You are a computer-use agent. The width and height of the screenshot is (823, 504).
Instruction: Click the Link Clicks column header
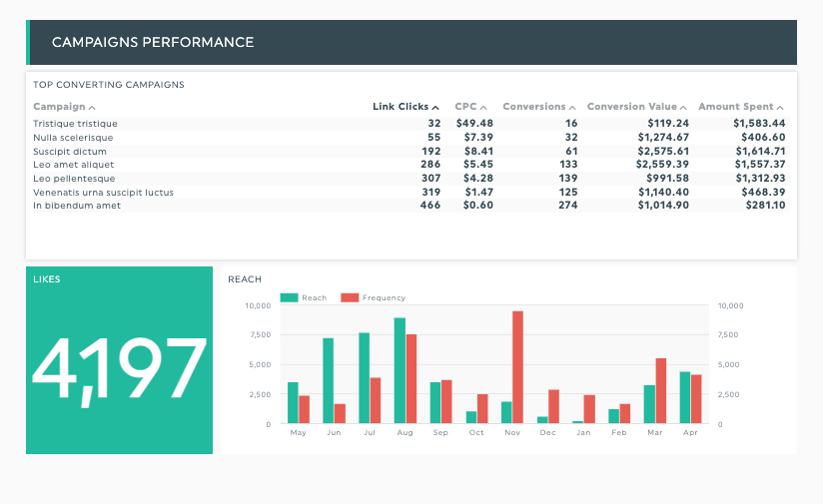coord(401,107)
